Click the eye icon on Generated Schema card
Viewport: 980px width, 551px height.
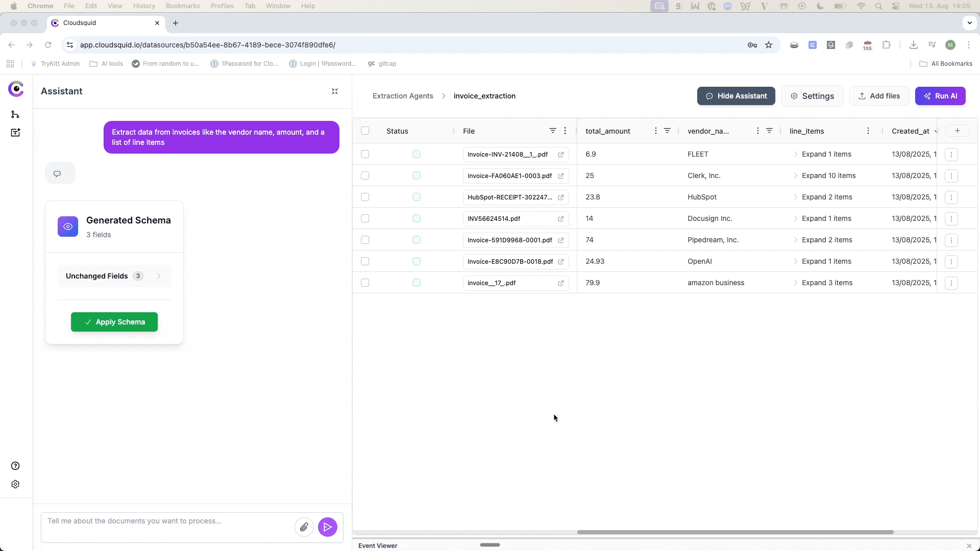pyautogui.click(x=68, y=227)
